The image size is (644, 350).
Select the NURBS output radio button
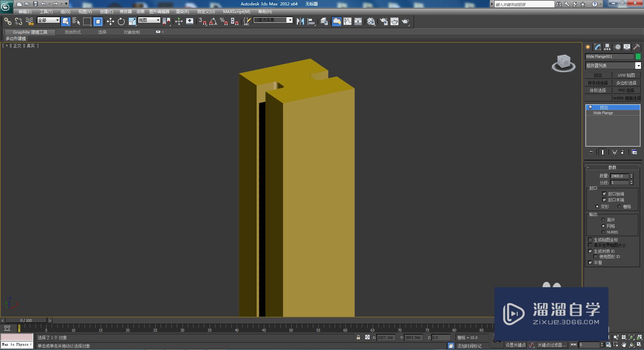[603, 232]
